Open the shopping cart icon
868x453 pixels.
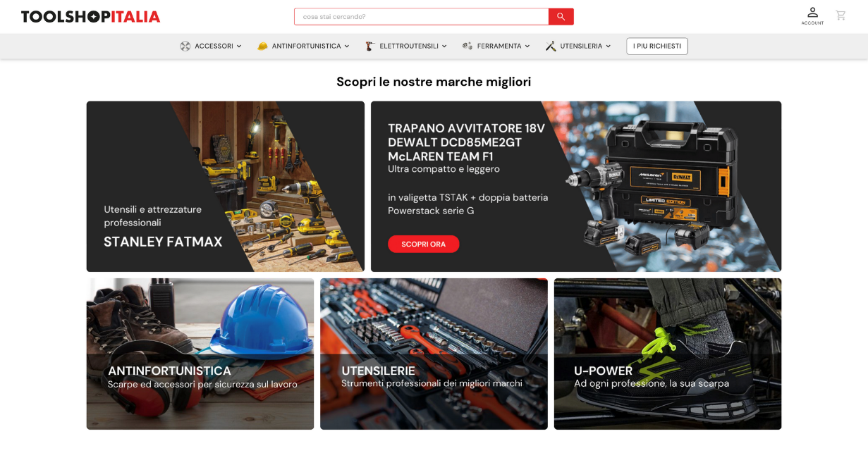(x=841, y=15)
